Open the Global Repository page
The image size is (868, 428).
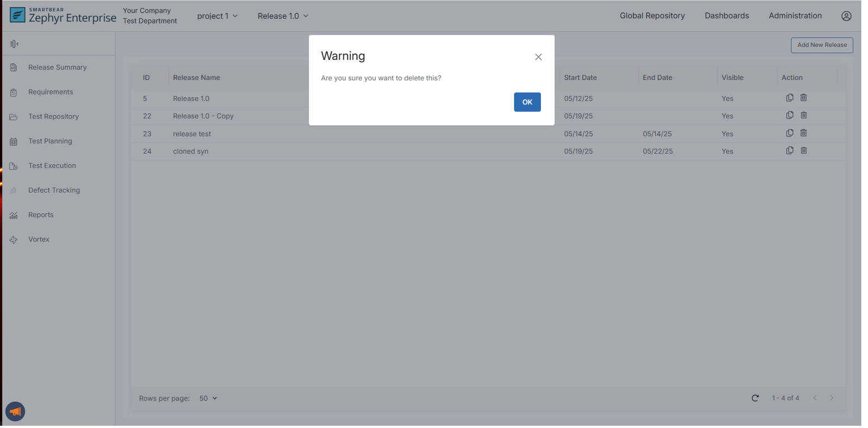pyautogui.click(x=652, y=16)
